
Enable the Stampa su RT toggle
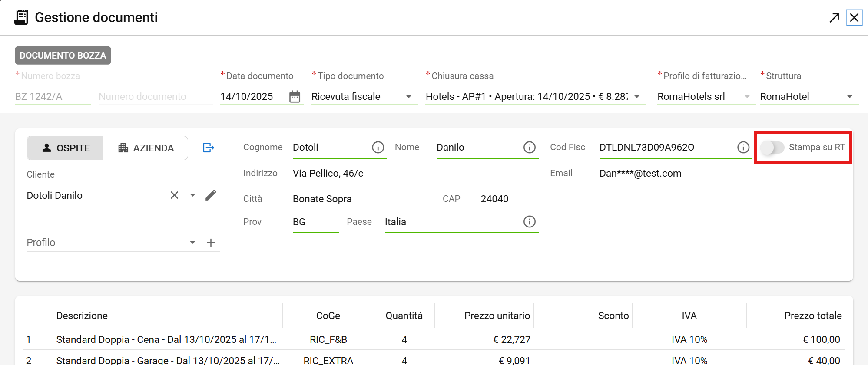tap(772, 148)
